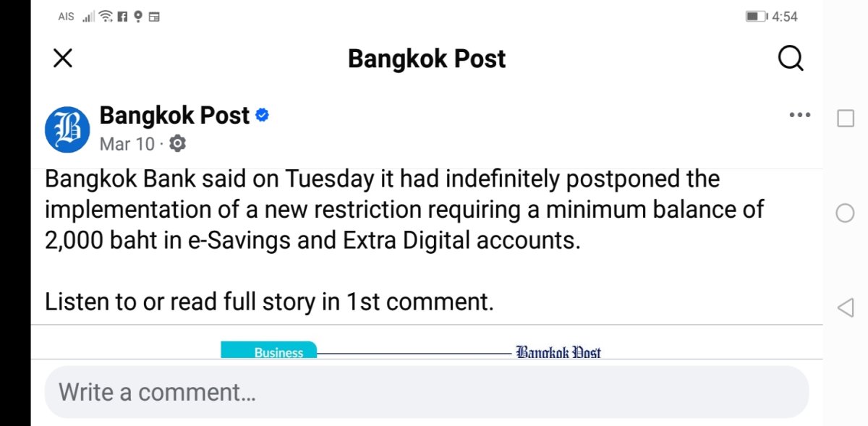Image resolution: width=868 pixels, height=426 pixels.
Task: Tap the Facebook notification icon in status bar
Action: [x=122, y=16]
